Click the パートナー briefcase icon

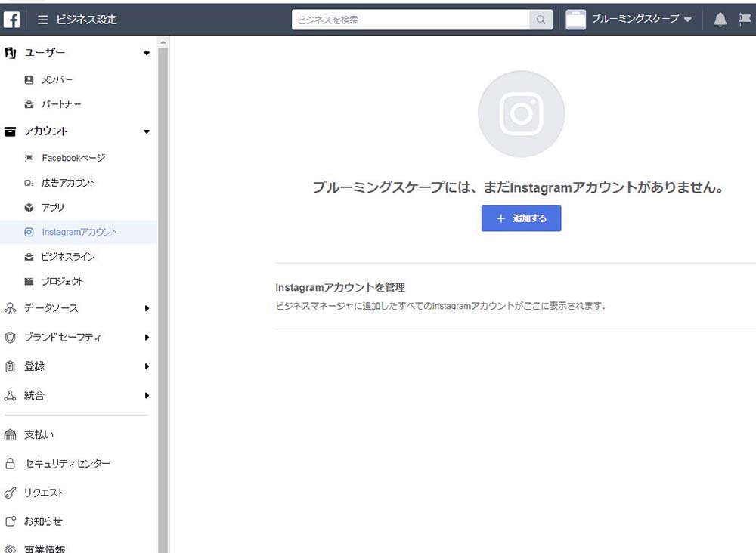tap(29, 104)
